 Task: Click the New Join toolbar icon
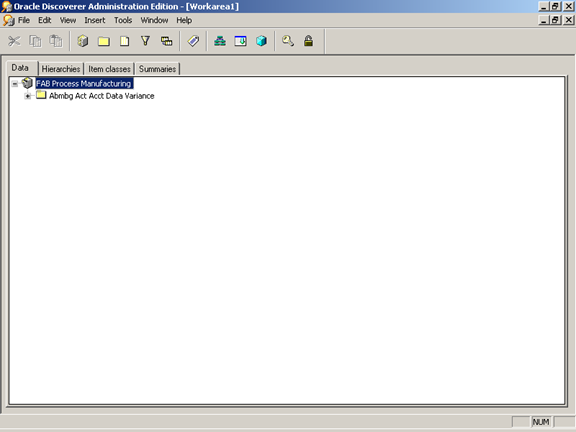point(166,41)
